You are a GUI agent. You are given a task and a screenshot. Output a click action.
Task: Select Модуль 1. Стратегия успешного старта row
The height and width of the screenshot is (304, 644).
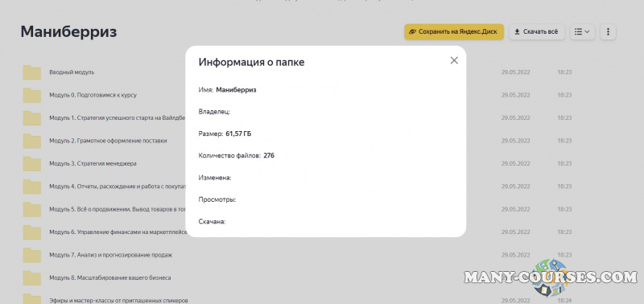point(118,117)
